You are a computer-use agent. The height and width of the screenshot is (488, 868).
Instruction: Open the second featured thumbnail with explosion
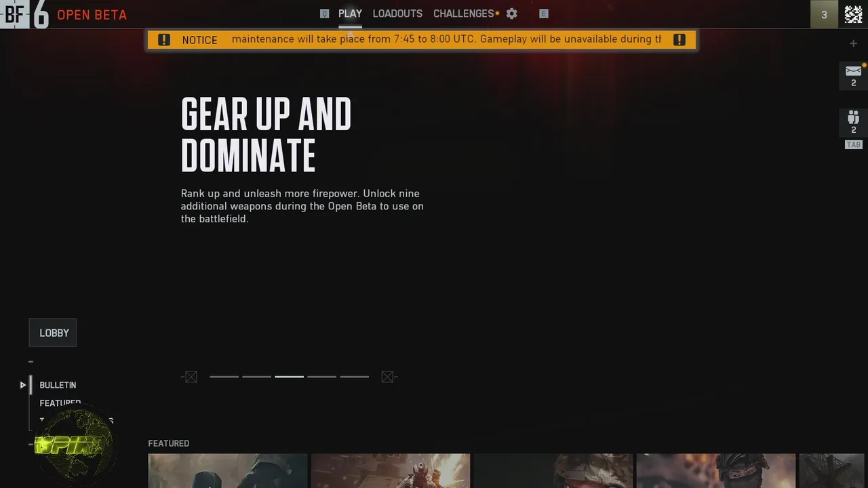click(x=391, y=470)
